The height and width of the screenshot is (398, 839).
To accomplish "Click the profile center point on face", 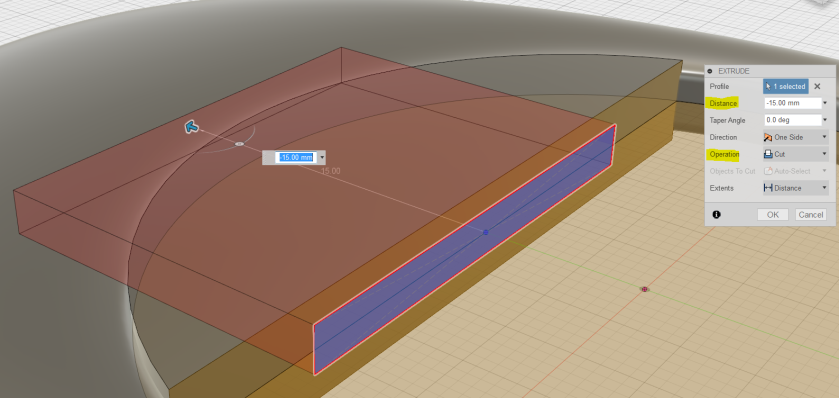I will click(486, 232).
